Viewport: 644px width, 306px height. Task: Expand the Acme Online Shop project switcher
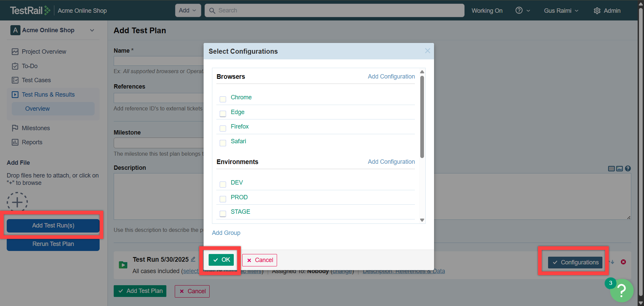click(92, 30)
